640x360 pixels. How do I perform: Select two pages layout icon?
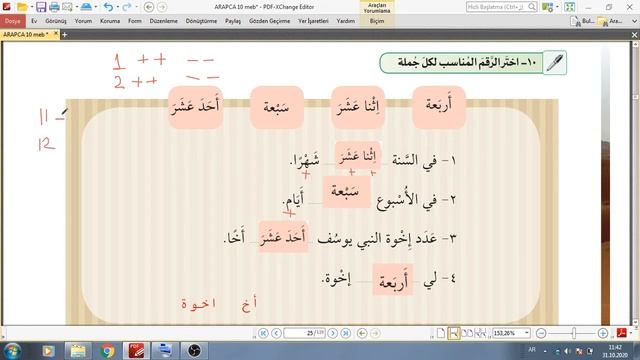click(x=467, y=333)
